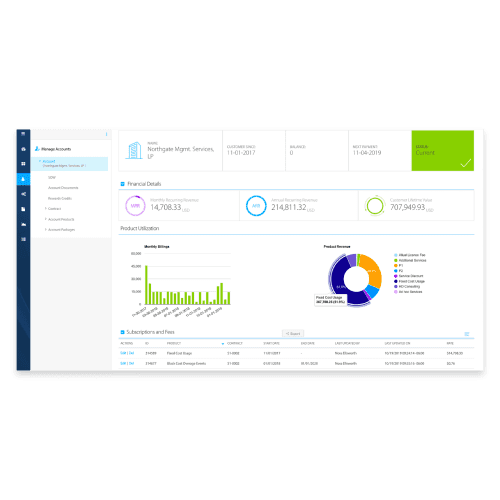This screenshot has height=500, width=500.
Task: Open the hamburger menu in the sidebar
Action: (x=23, y=134)
